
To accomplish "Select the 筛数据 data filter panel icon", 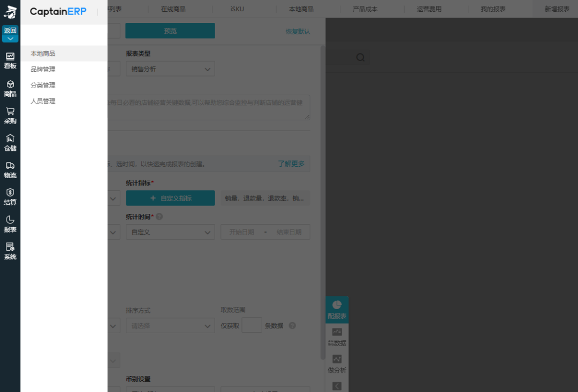I will (337, 336).
